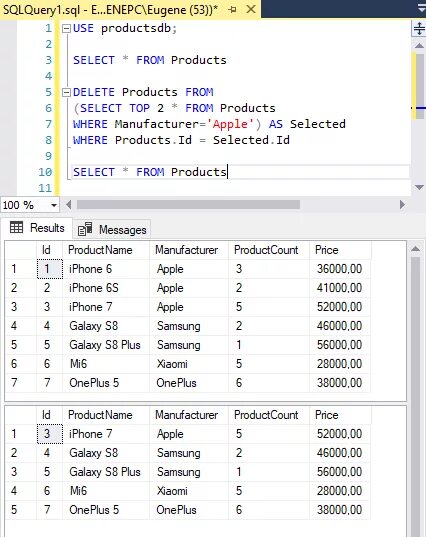This screenshot has width=426, height=537.
Task: Open the document tabs overflow dropdown
Action: (x=422, y=8)
